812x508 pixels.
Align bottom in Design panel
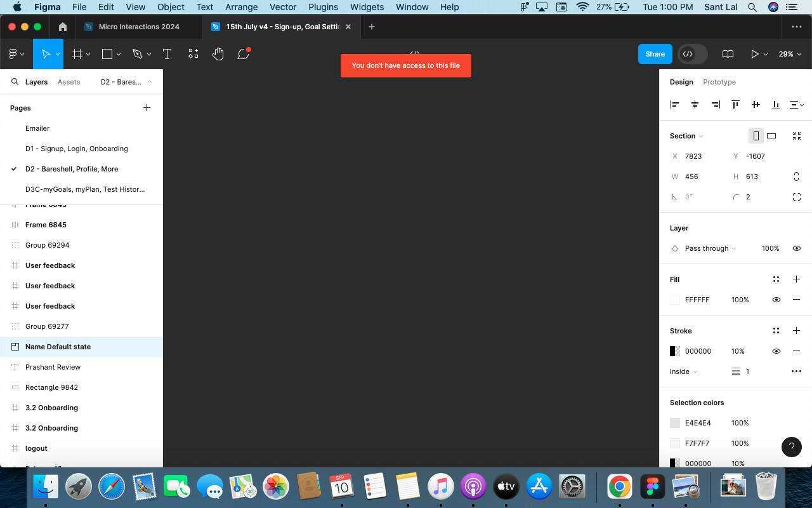click(x=776, y=105)
